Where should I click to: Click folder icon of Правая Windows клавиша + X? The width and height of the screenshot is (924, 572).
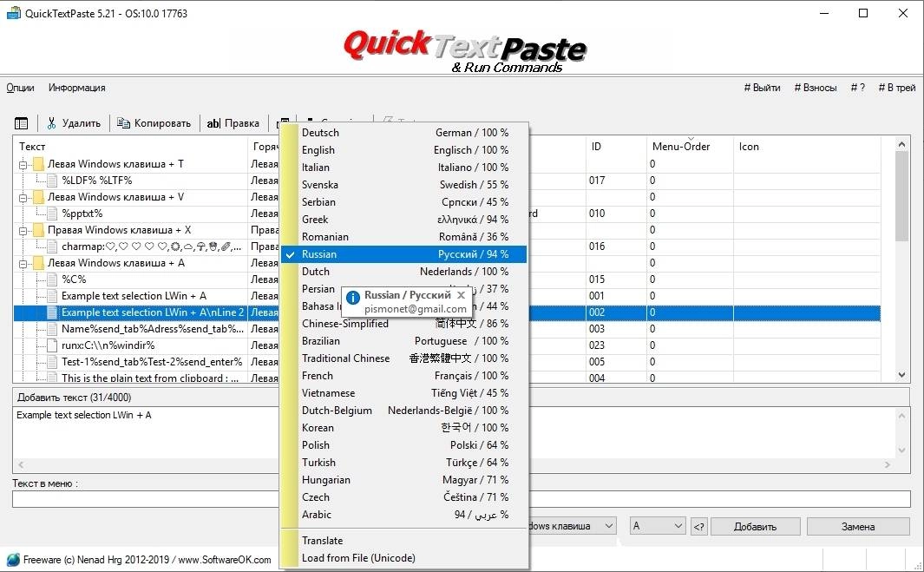click(x=38, y=230)
